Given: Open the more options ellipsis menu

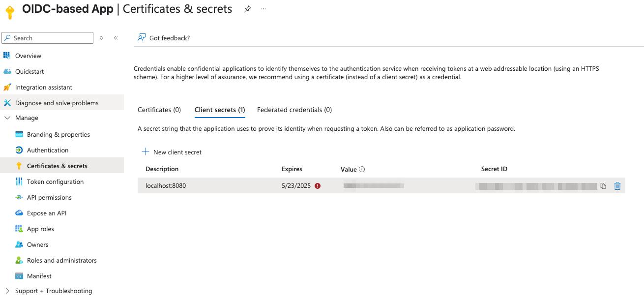Looking at the screenshot, I should click(263, 9).
